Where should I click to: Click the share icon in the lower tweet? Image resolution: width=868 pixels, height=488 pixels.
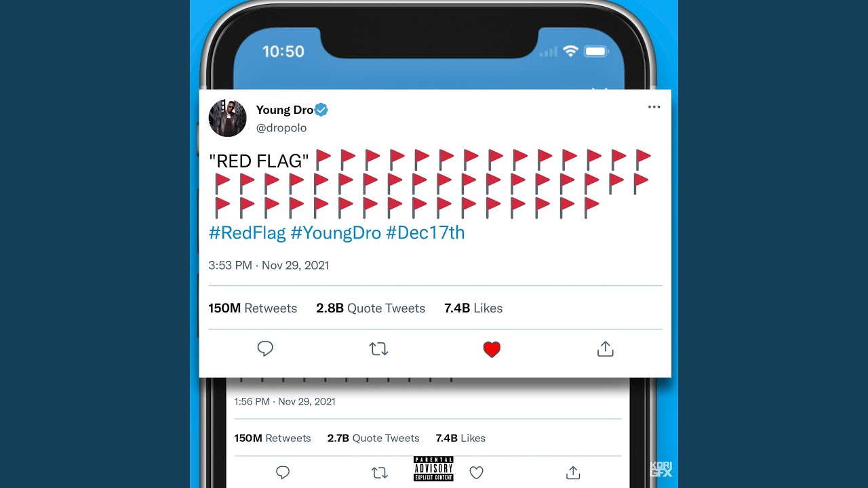[573, 472]
